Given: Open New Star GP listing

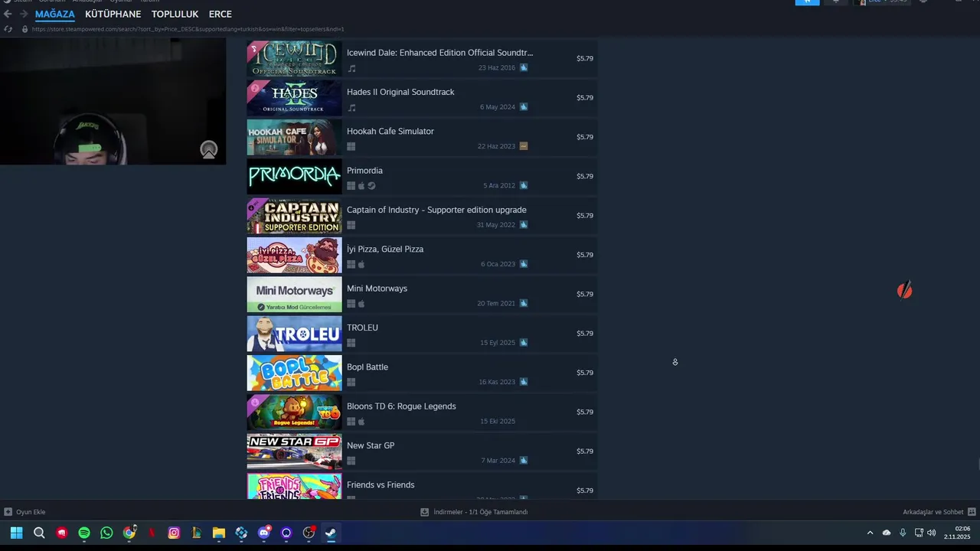Looking at the screenshot, I should pos(422,452).
